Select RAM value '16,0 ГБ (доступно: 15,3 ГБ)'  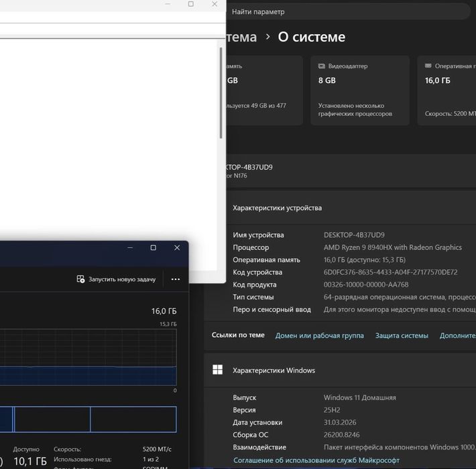click(365, 260)
